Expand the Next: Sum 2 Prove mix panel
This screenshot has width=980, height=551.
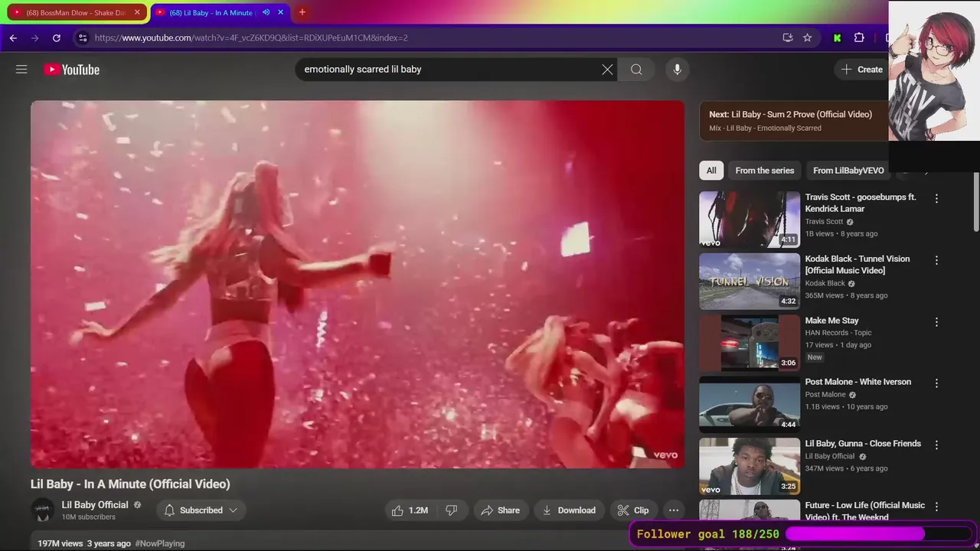point(794,121)
